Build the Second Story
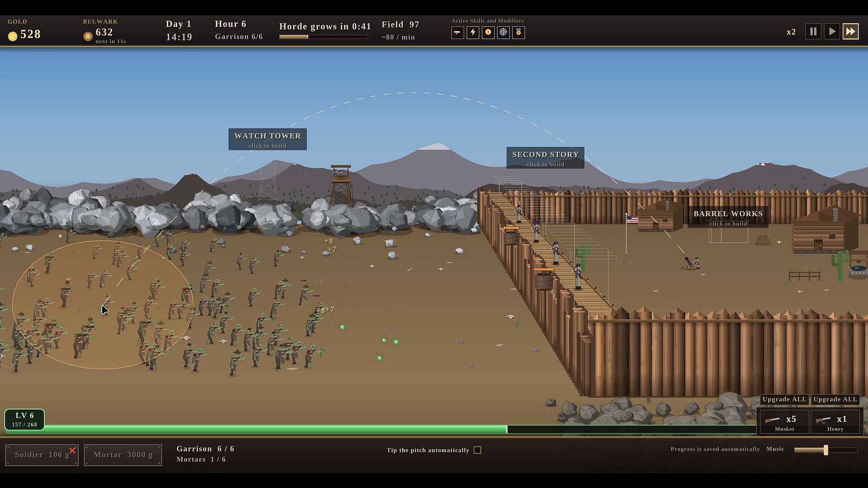This screenshot has height=488, width=868. click(545, 158)
